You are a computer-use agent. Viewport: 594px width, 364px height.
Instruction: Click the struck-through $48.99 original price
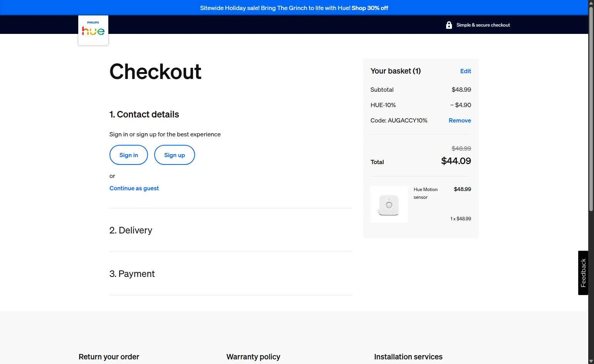point(461,148)
